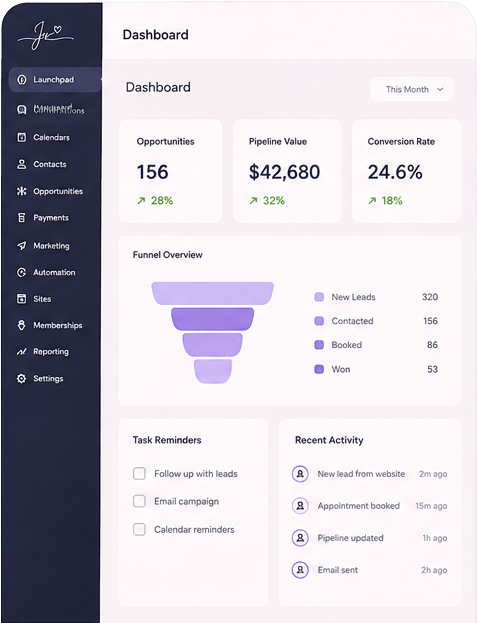Tick the Email campaign checkbox

pos(139,501)
